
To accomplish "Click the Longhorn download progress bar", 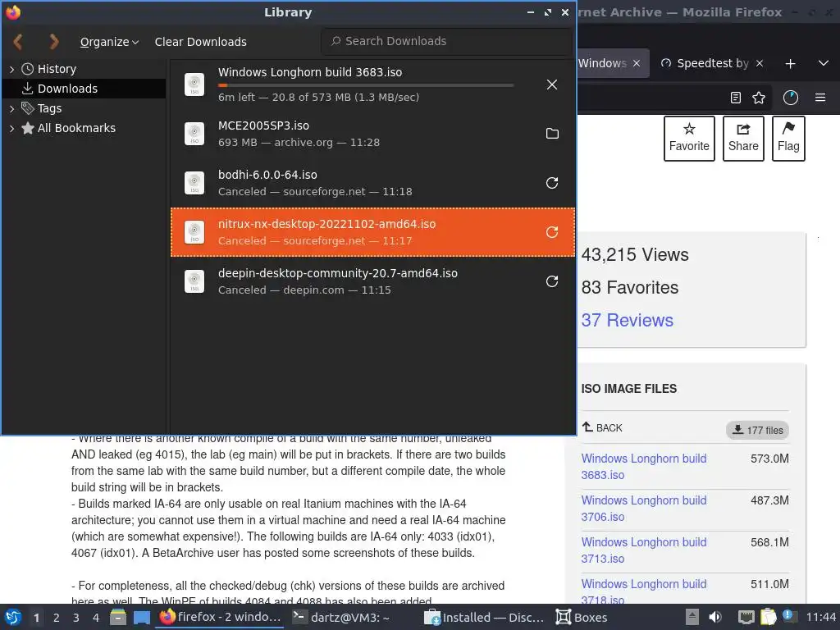I will pyautogui.click(x=366, y=85).
